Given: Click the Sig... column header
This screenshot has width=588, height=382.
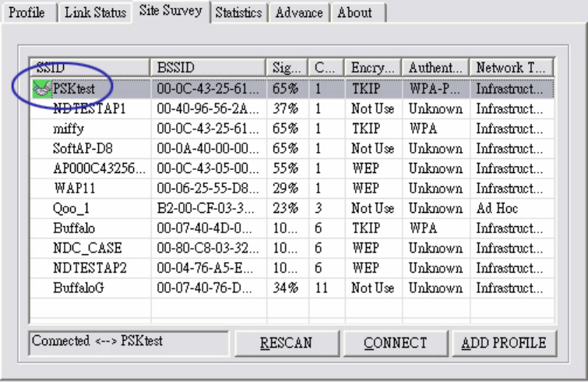Looking at the screenshot, I should coord(287,68).
